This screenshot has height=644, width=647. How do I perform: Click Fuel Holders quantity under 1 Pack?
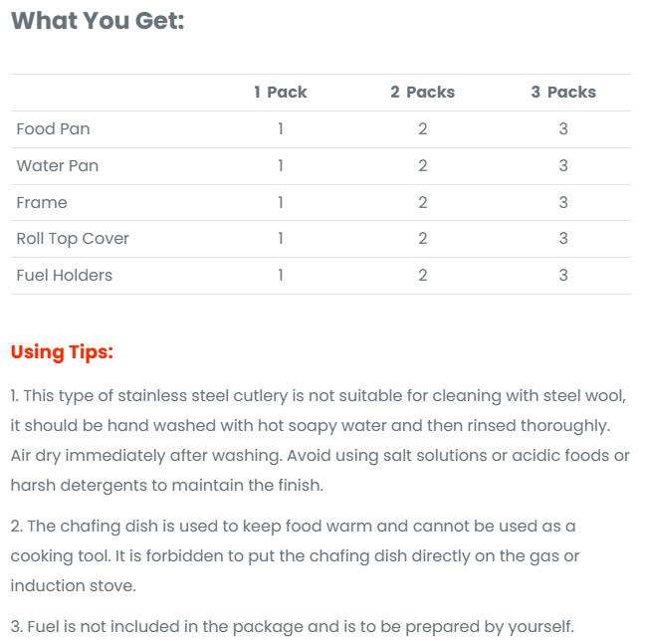coord(281,275)
